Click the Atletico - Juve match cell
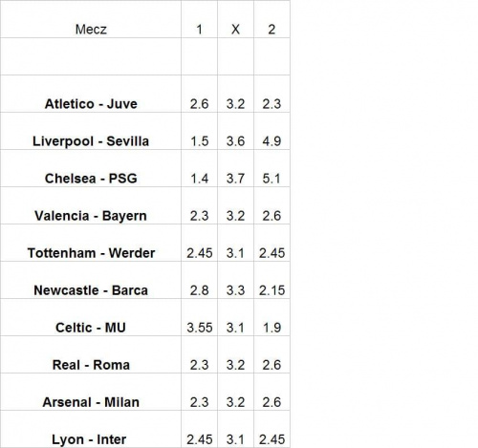The height and width of the screenshot is (448, 478). point(91,94)
